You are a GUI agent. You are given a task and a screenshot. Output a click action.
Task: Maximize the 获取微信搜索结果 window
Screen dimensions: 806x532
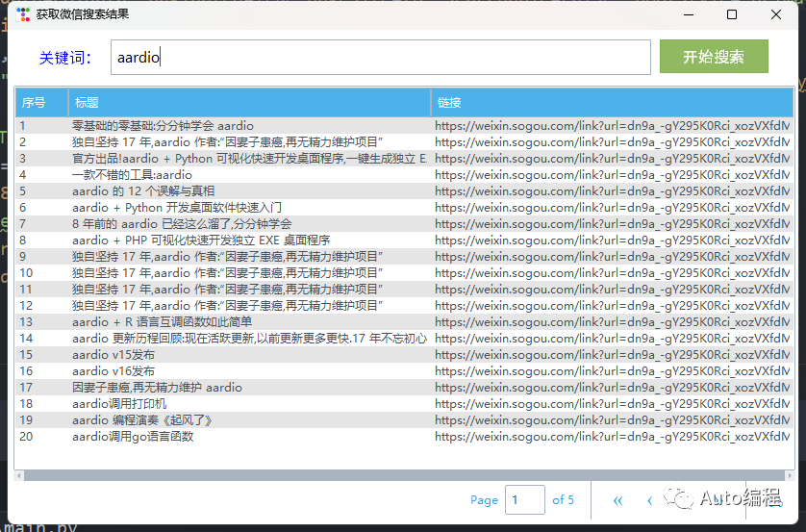732,14
